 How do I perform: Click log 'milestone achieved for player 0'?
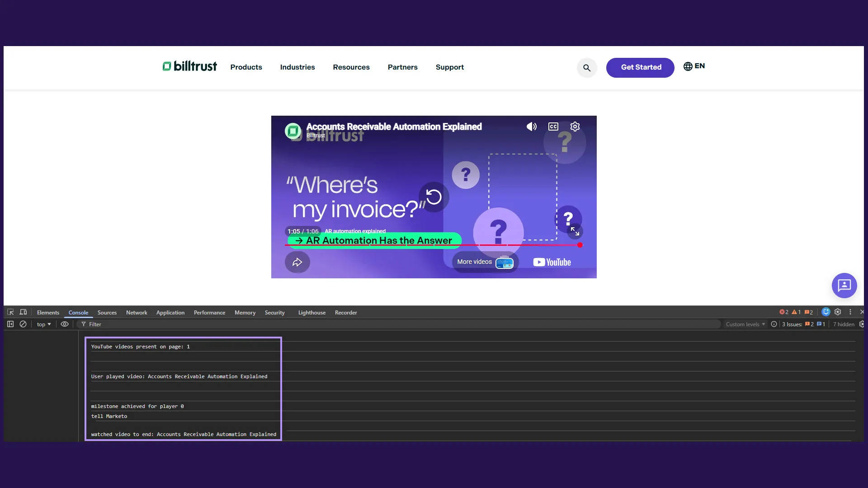(x=137, y=406)
